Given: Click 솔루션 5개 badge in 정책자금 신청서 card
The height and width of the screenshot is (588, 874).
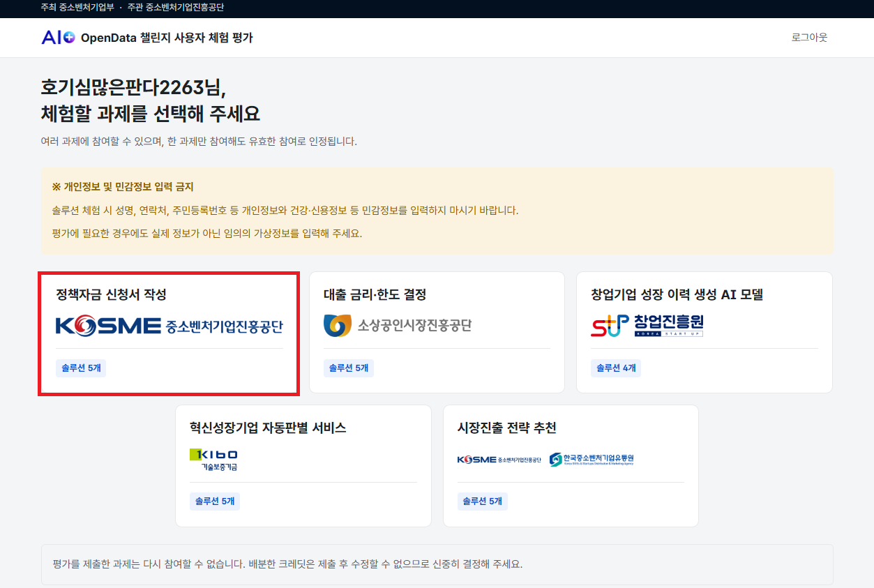Looking at the screenshot, I should point(81,368).
